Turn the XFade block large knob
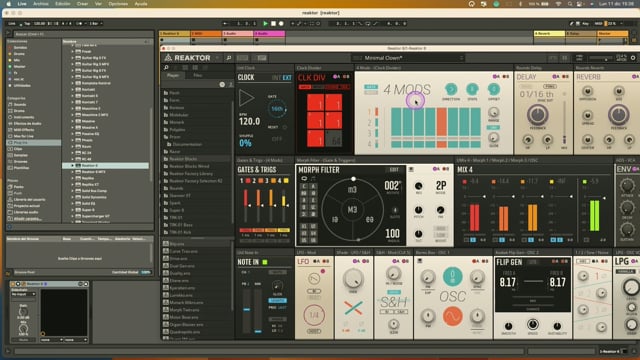This screenshot has width=640, height=360. coord(353,279)
